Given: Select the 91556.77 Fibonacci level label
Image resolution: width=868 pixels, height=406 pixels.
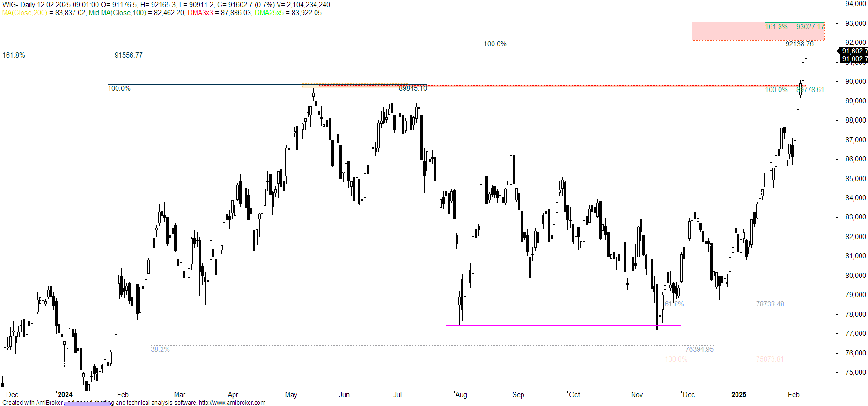Looking at the screenshot, I should [128, 55].
